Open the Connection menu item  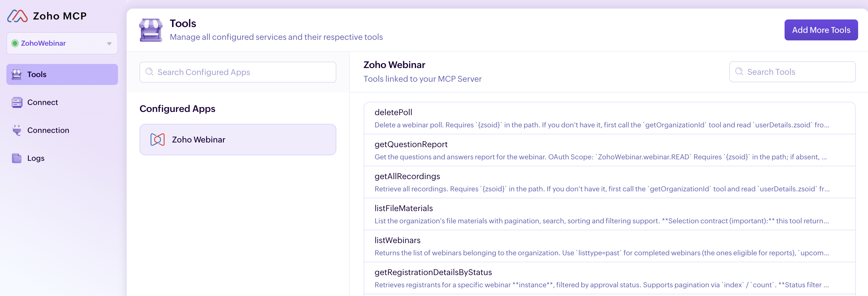coord(62,130)
